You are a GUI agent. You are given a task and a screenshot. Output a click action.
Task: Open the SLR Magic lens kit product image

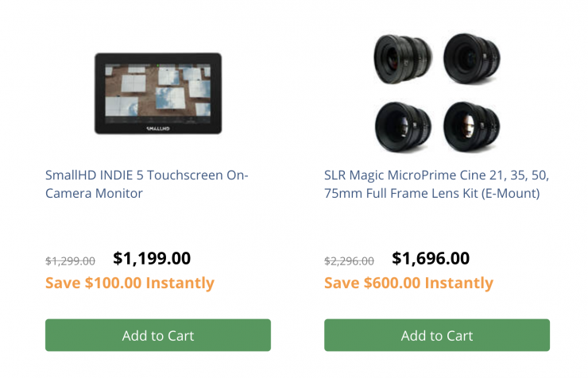(x=436, y=92)
